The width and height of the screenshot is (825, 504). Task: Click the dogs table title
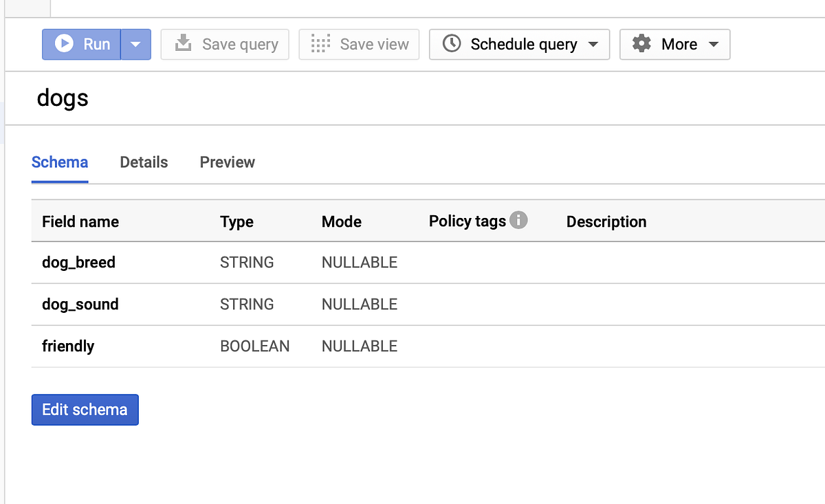pyautogui.click(x=62, y=98)
